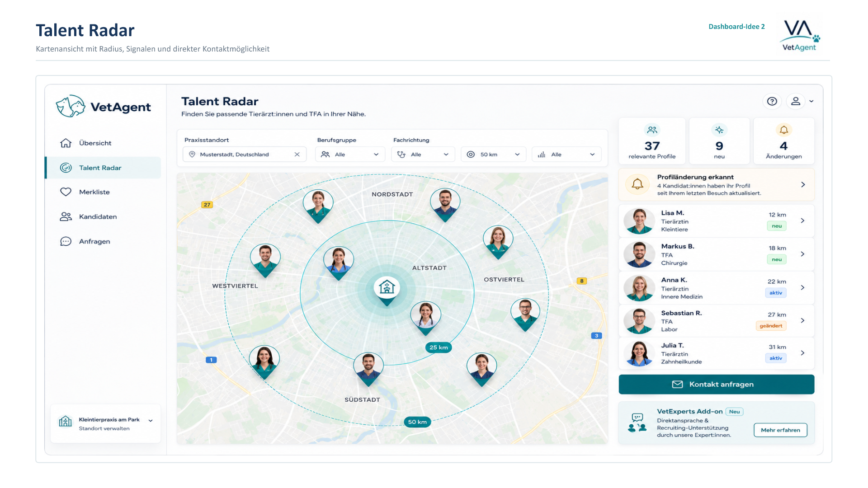
Task: Open Merkliste in sidebar
Action: point(103,192)
